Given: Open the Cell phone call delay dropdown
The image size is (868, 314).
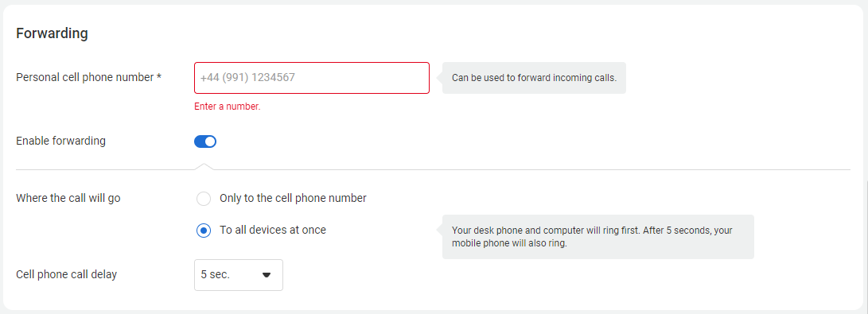Looking at the screenshot, I should click(239, 275).
